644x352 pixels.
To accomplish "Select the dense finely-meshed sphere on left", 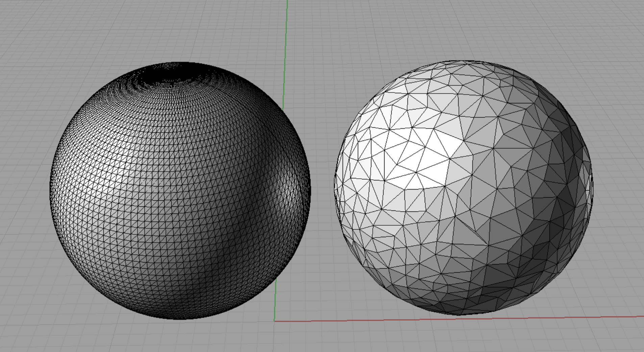I will point(180,191).
